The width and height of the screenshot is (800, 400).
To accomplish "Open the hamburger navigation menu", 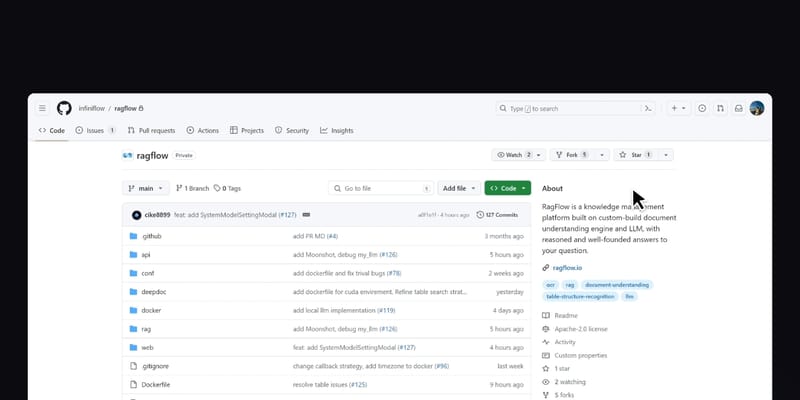I will pos(42,108).
